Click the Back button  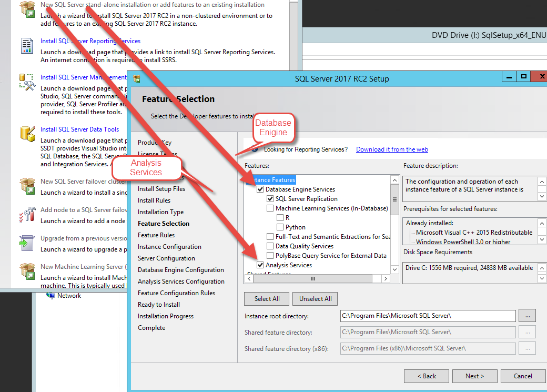427,376
